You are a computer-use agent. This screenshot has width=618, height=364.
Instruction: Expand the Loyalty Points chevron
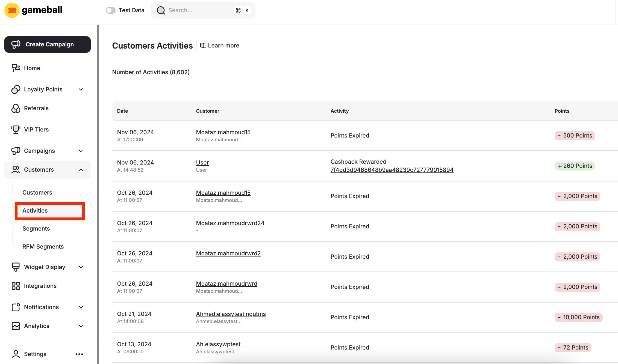(x=81, y=89)
